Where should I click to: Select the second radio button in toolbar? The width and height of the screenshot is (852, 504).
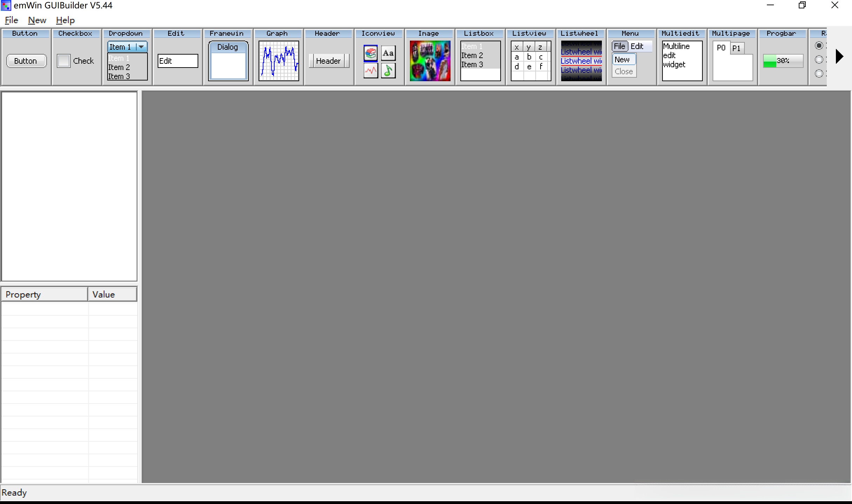[819, 60]
